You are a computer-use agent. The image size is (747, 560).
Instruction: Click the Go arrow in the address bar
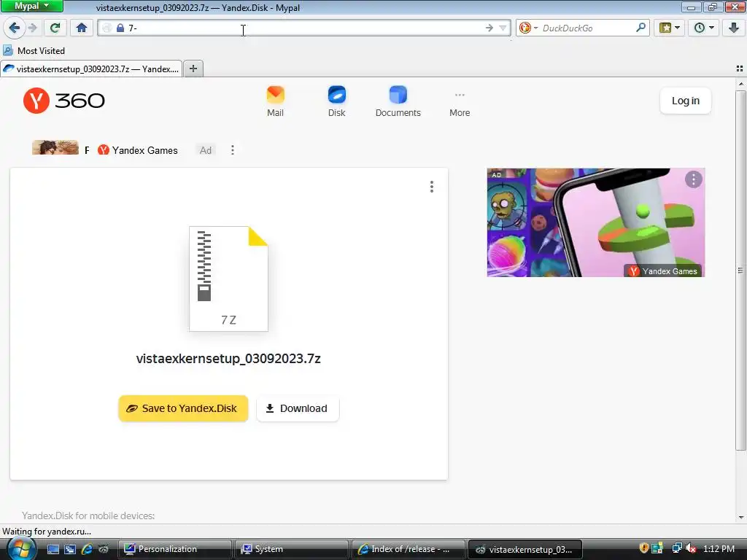click(x=489, y=28)
